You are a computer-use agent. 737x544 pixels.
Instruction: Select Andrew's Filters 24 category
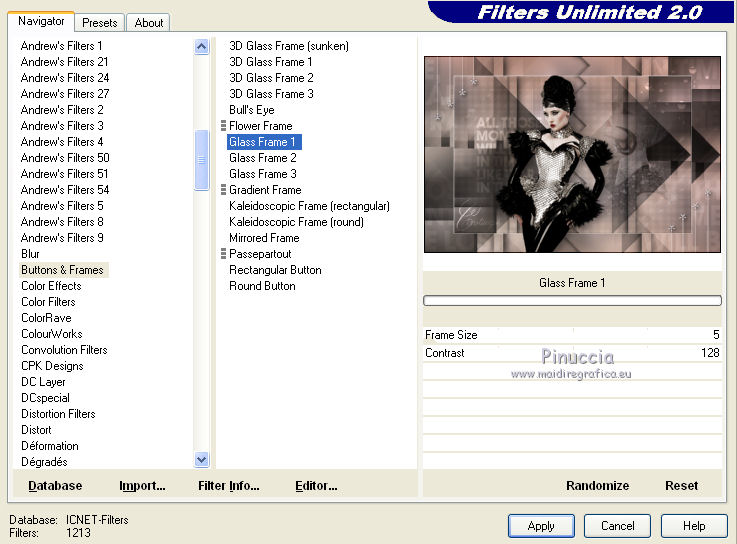[x=65, y=78]
